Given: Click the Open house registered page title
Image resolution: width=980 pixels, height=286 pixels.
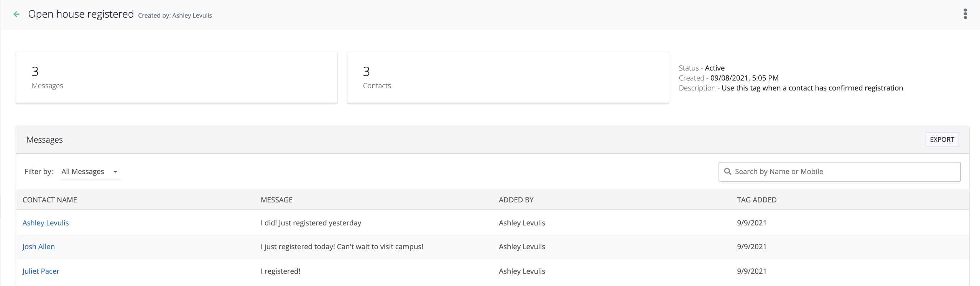Looking at the screenshot, I should point(81,14).
